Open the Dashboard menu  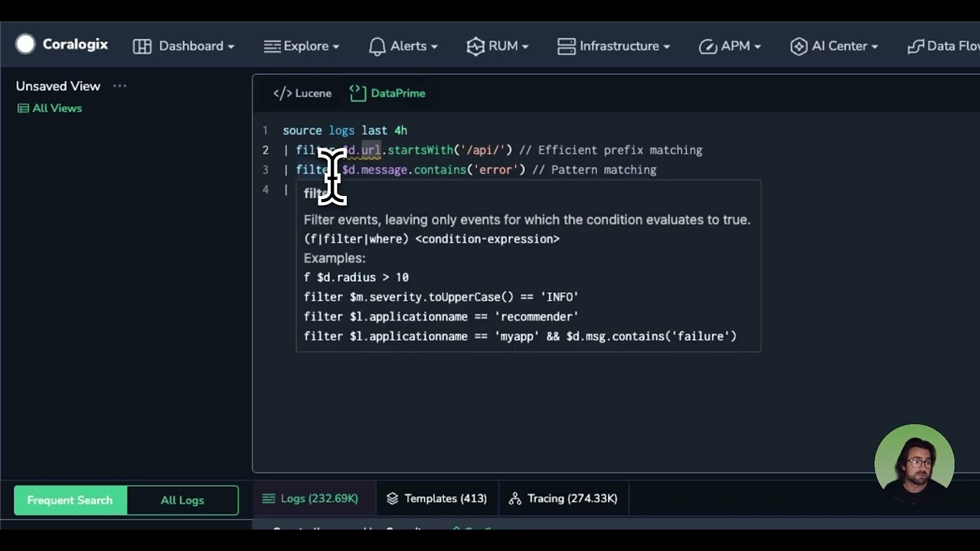click(x=184, y=46)
